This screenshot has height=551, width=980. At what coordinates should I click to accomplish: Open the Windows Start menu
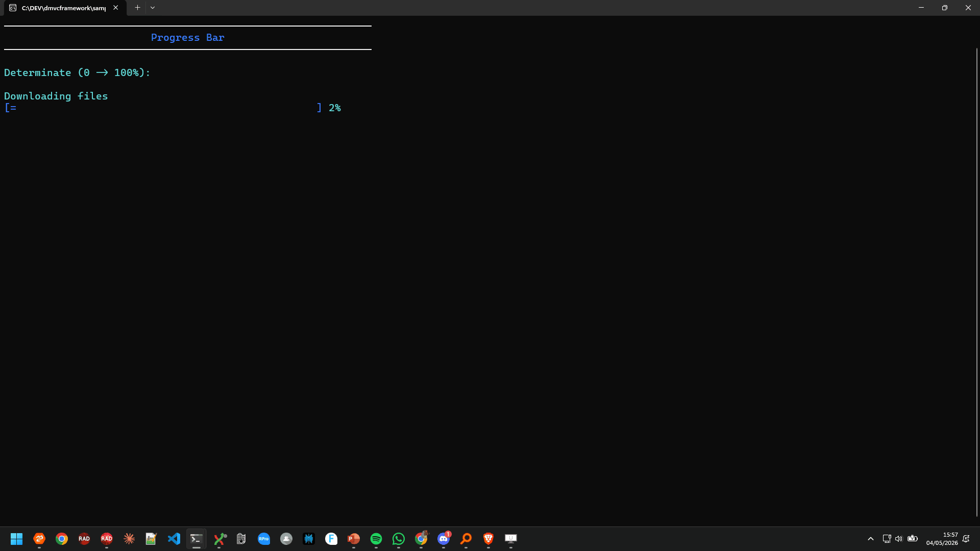coord(17,539)
